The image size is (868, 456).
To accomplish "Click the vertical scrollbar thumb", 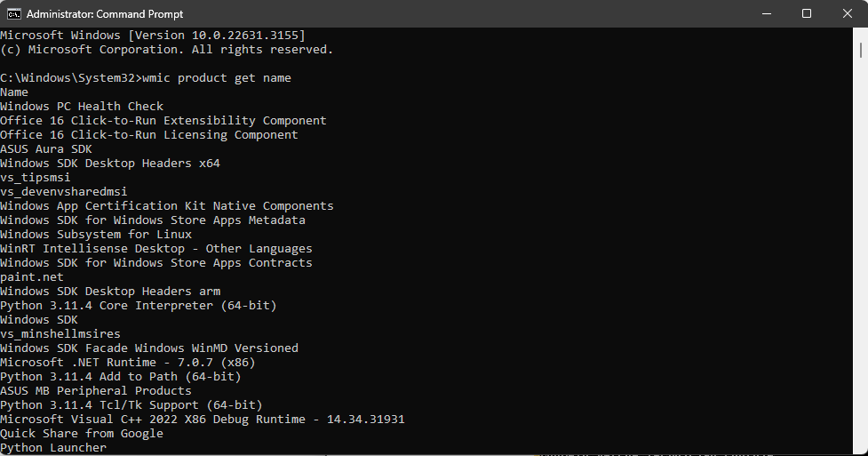I will coord(861,52).
